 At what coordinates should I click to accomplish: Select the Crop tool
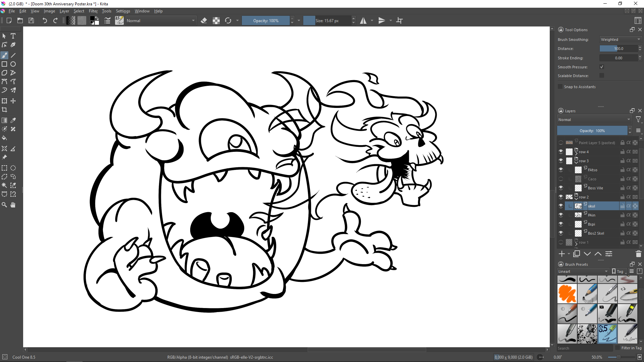click(4, 110)
